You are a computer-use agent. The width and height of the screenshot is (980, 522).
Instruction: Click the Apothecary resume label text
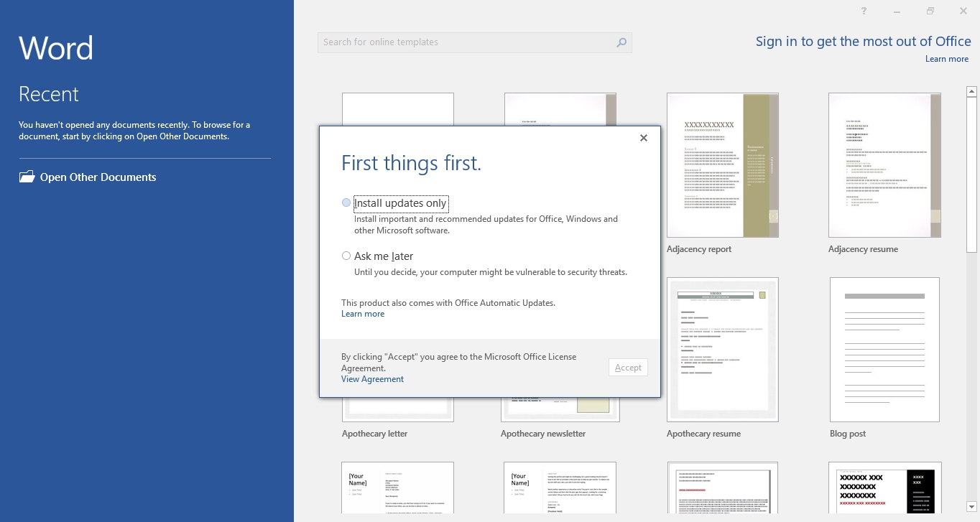coord(703,434)
